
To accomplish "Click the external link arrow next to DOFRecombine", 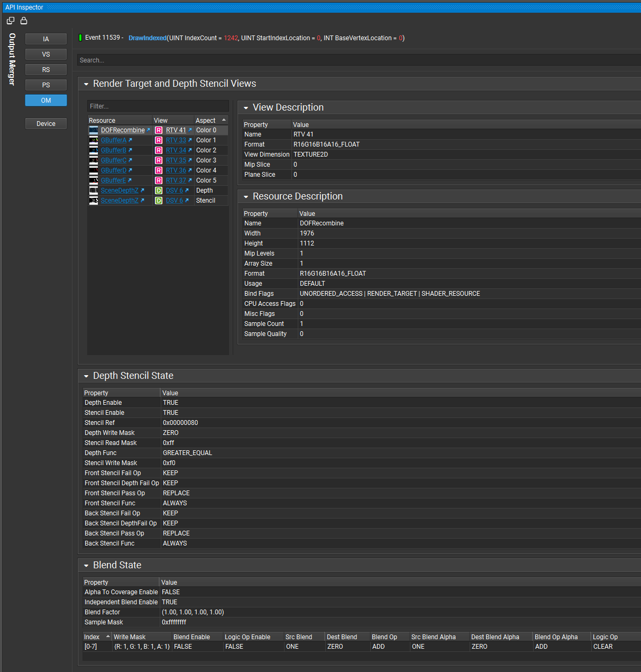I will click(148, 130).
